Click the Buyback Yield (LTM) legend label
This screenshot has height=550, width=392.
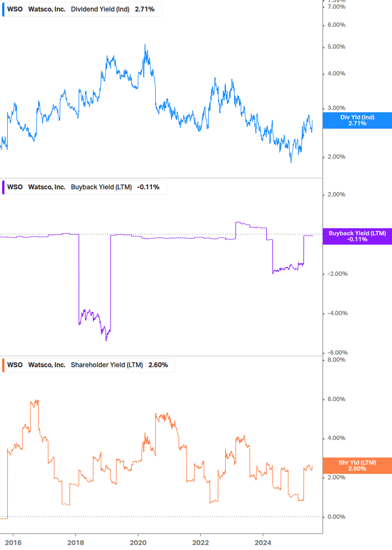point(101,187)
